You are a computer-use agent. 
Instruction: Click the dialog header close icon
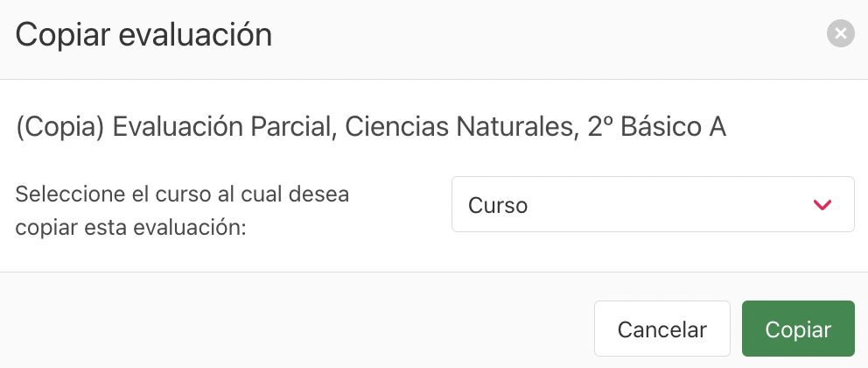point(840,33)
